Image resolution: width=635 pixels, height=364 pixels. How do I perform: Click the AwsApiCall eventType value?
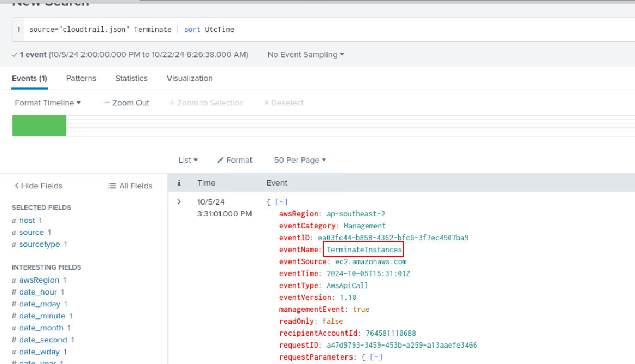tap(348, 285)
